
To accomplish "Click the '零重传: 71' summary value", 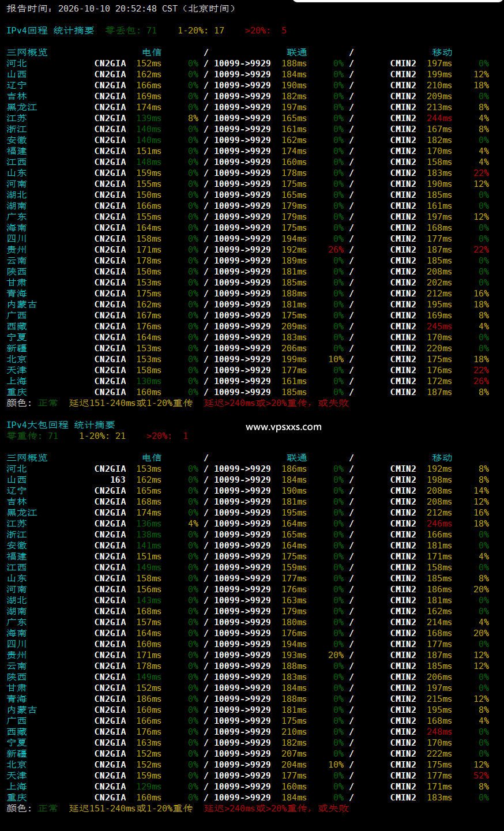I will (32, 436).
